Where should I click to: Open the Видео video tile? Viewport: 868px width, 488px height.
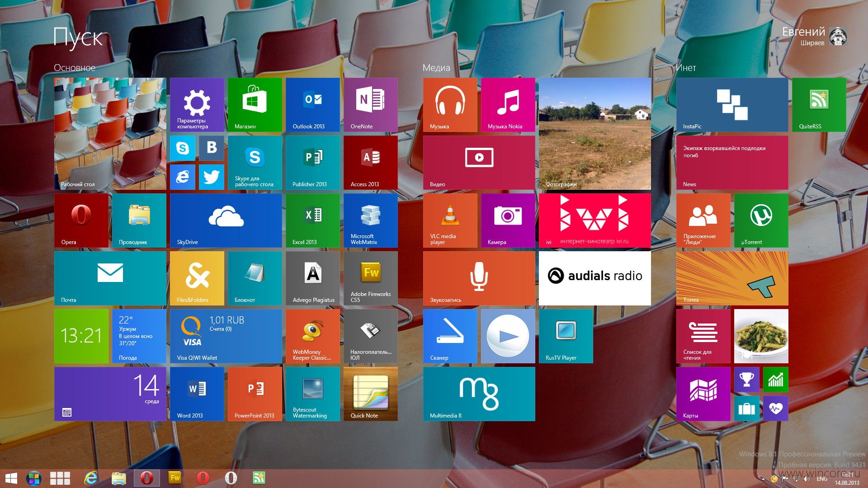tap(479, 163)
